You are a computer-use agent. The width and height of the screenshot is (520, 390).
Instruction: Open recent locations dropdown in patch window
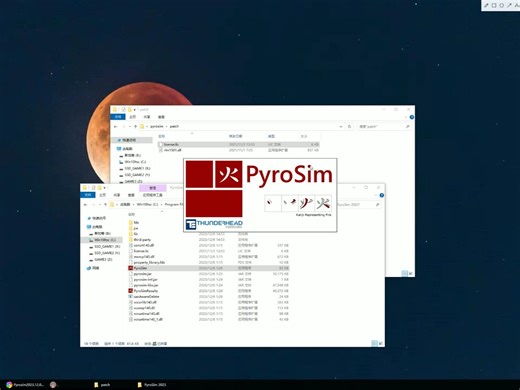[x=129, y=127]
